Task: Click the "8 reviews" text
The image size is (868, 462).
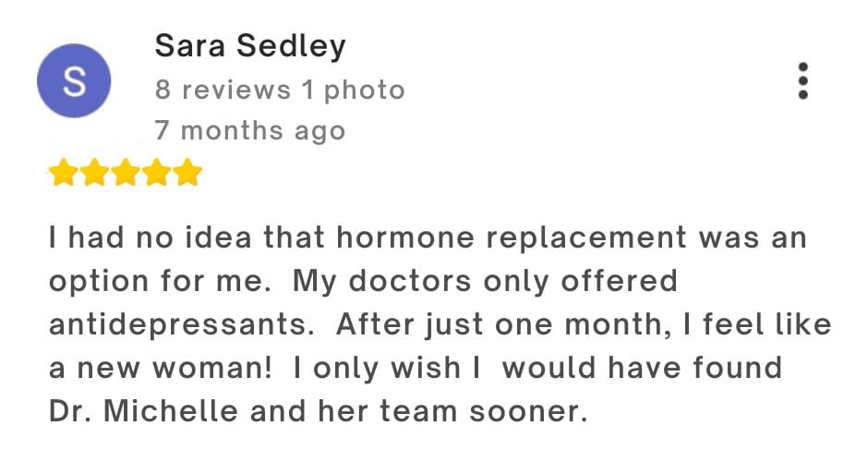Action: [x=223, y=90]
